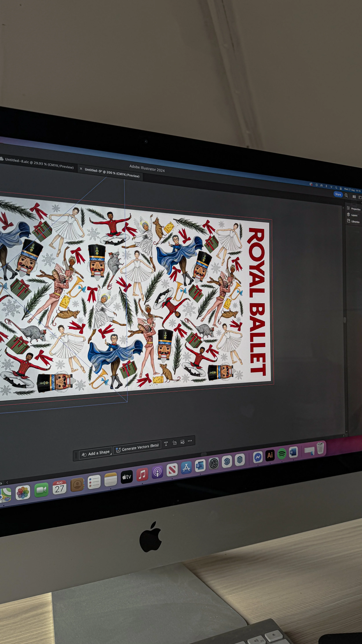Open Spotify from the Dock
362x644 pixels.
pyautogui.click(x=281, y=453)
